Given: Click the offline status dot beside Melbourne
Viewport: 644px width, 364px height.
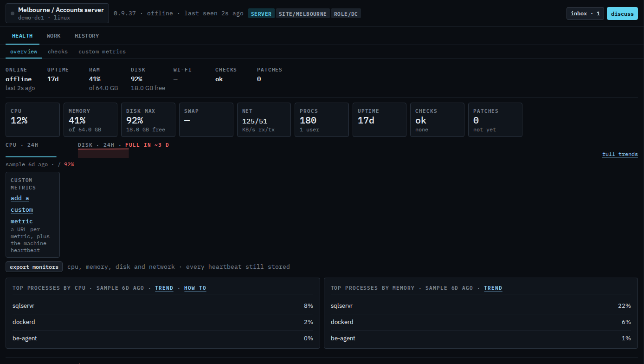Looking at the screenshot, I should [13, 13].
